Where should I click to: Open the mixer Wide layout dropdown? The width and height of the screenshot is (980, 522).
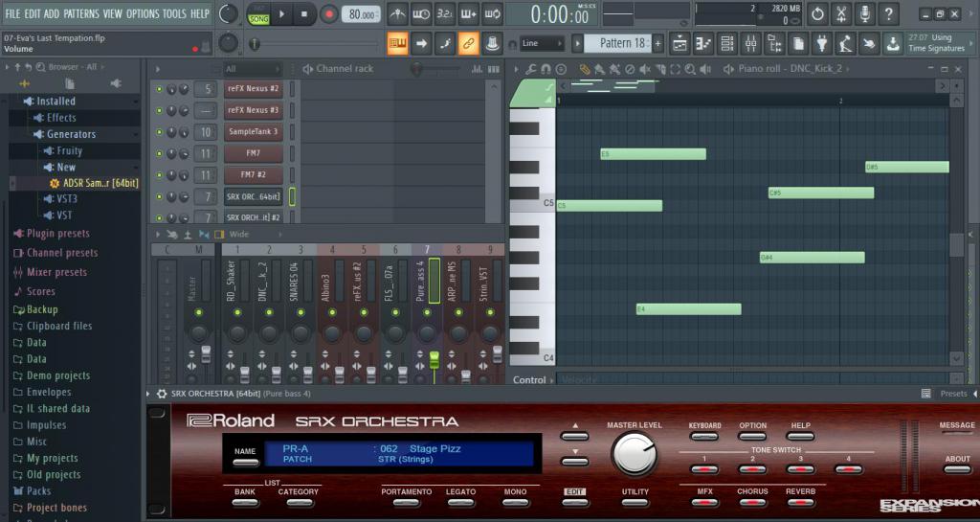(256, 235)
